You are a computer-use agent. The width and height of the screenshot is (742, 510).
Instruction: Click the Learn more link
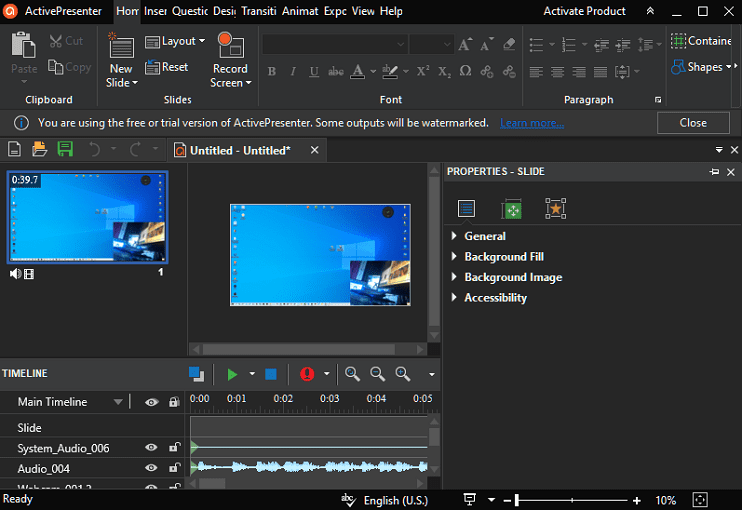coord(532,123)
